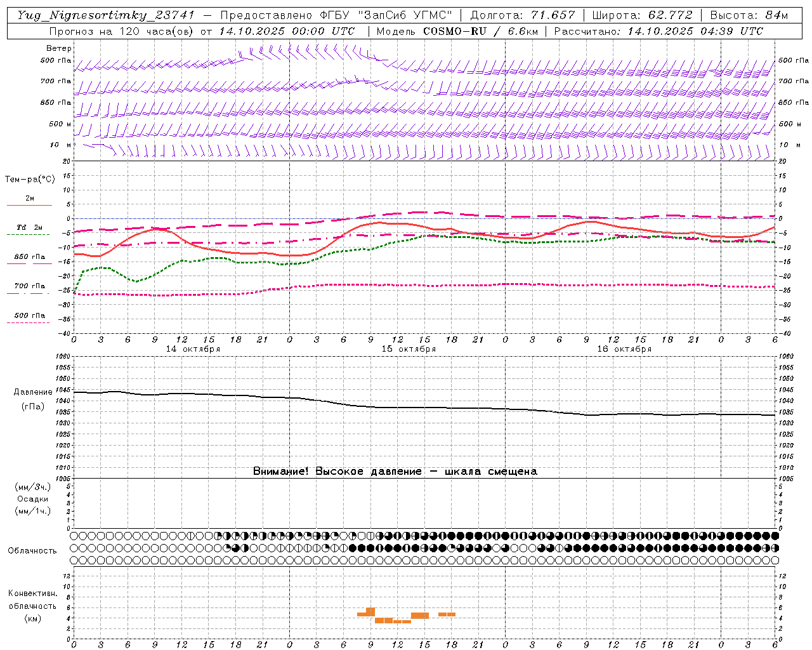The width and height of the screenshot is (812, 650).
Task: Click the Рассчитано: 14.10.2025 04:39 UTC timestamp
Action: coord(658,31)
